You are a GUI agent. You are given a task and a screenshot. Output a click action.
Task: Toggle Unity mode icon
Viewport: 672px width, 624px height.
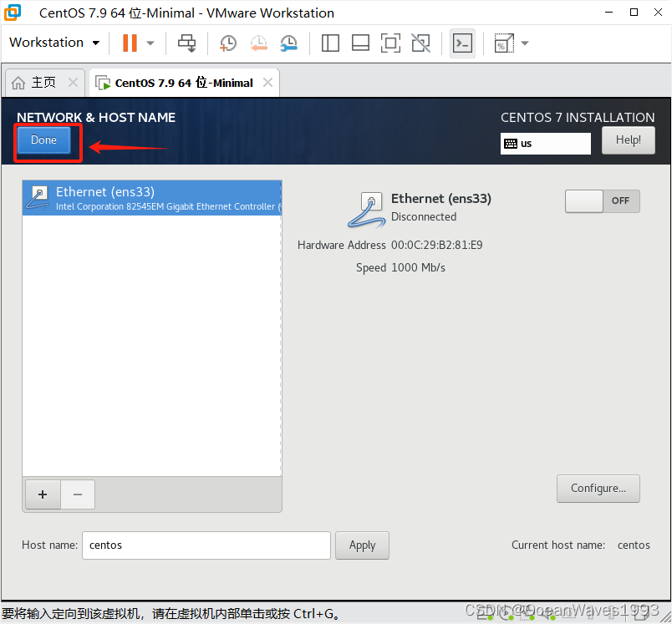[x=421, y=43]
